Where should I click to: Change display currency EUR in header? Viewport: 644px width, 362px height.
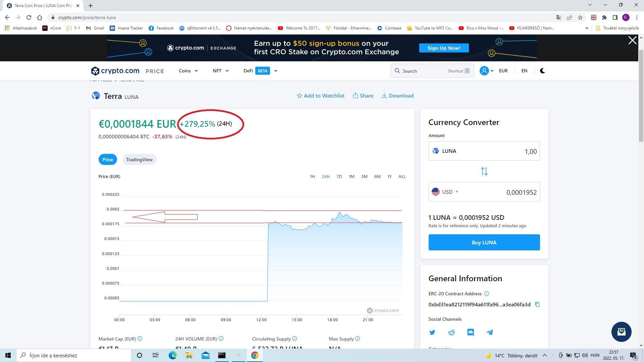(503, 71)
